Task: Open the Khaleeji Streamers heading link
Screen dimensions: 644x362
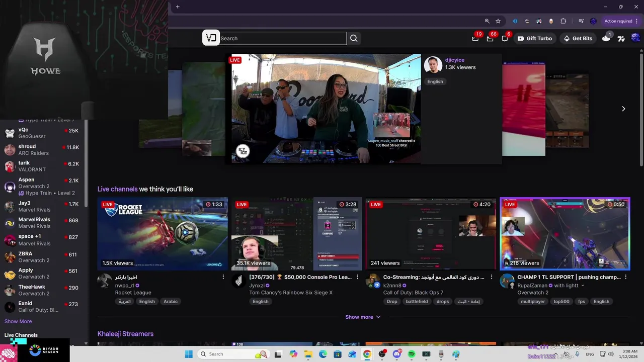Action: (x=125, y=334)
